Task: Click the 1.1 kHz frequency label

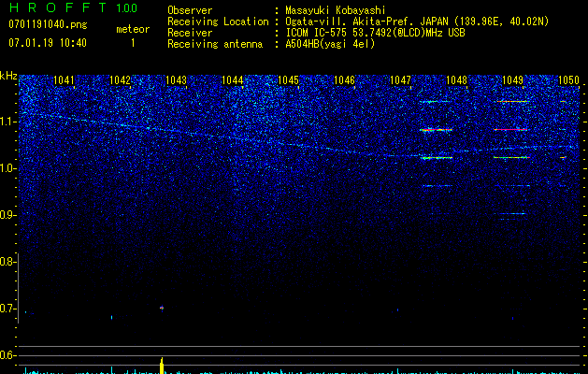Action: point(7,122)
